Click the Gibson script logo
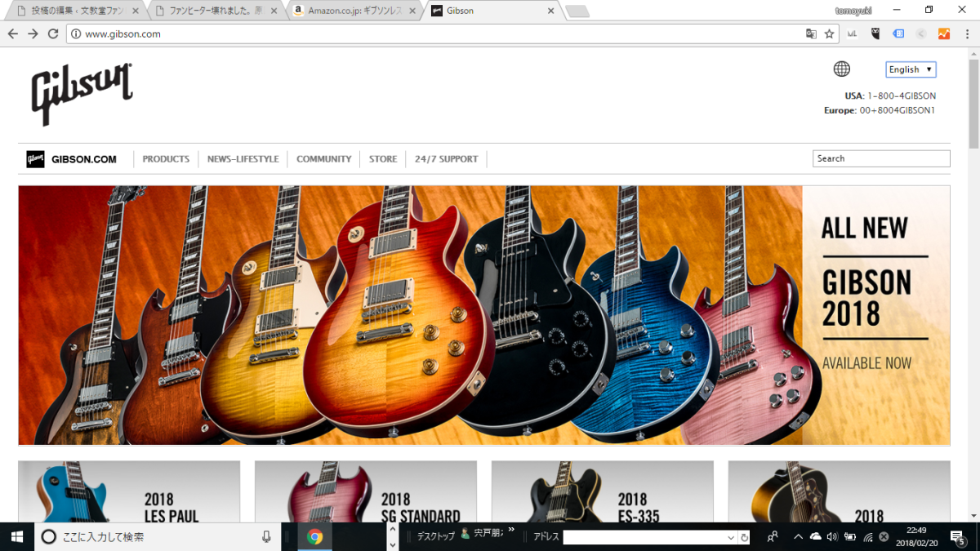Viewport: 980px width, 551px height. (81, 94)
